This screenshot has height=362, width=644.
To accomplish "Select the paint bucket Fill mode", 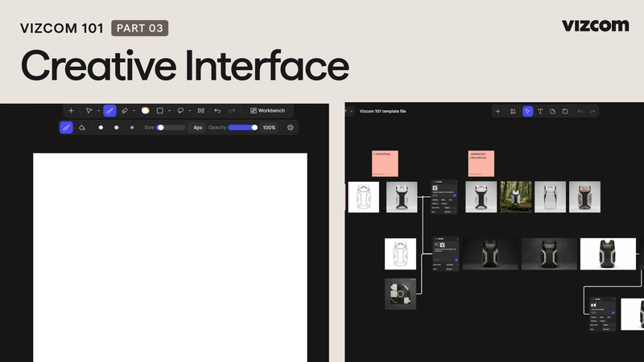I will click(82, 128).
